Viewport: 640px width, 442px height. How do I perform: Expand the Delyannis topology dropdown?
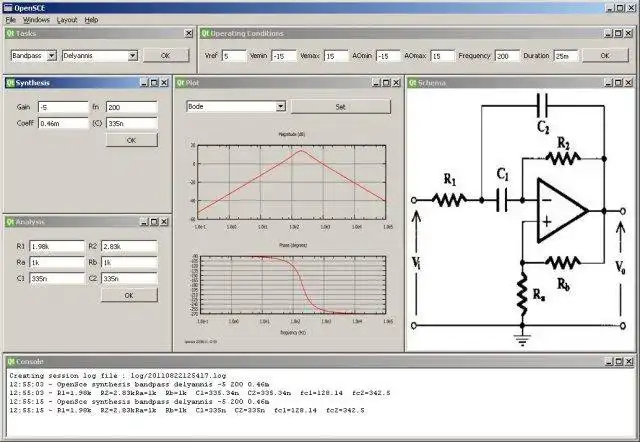133,56
